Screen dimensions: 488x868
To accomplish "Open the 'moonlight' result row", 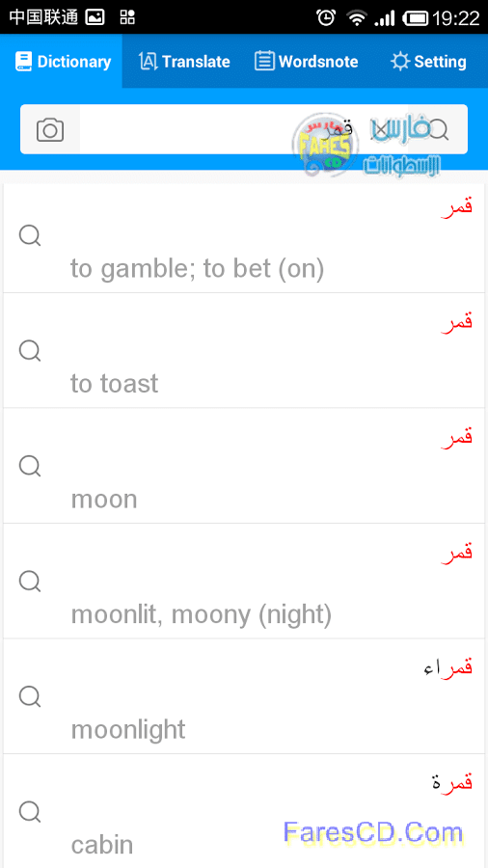I will click(244, 696).
